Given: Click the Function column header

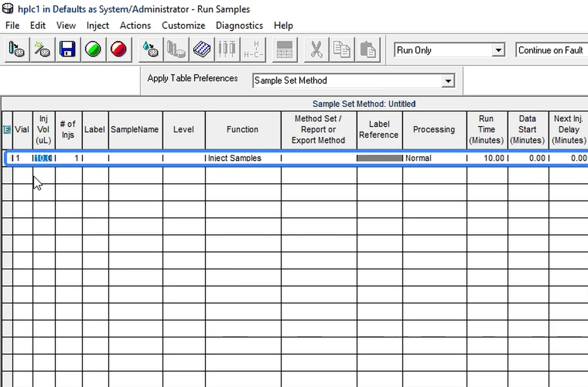Looking at the screenshot, I should 243,130.
